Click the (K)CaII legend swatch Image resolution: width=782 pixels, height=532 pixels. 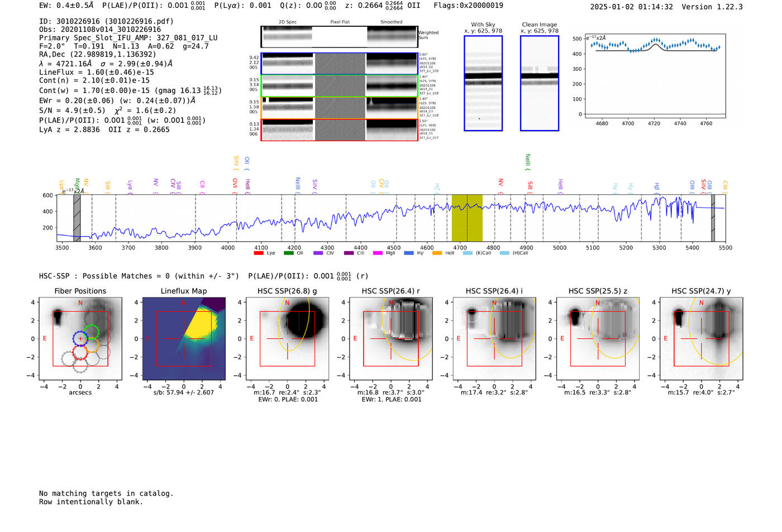(x=468, y=253)
